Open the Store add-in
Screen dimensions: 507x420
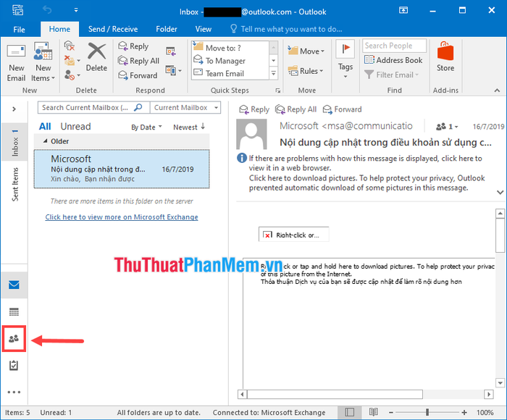[445, 58]
